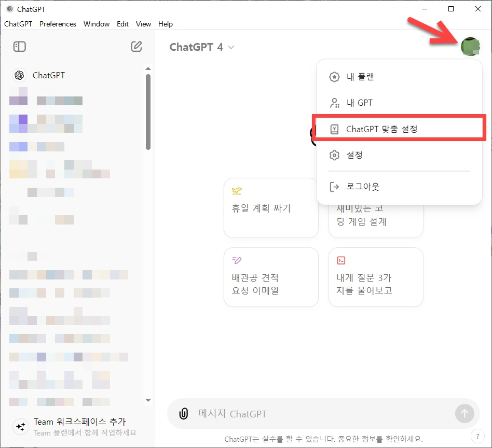Select 내 GPT from the profile menu
The width and height of the screenshot is (492, 448).
coord(399,103)
